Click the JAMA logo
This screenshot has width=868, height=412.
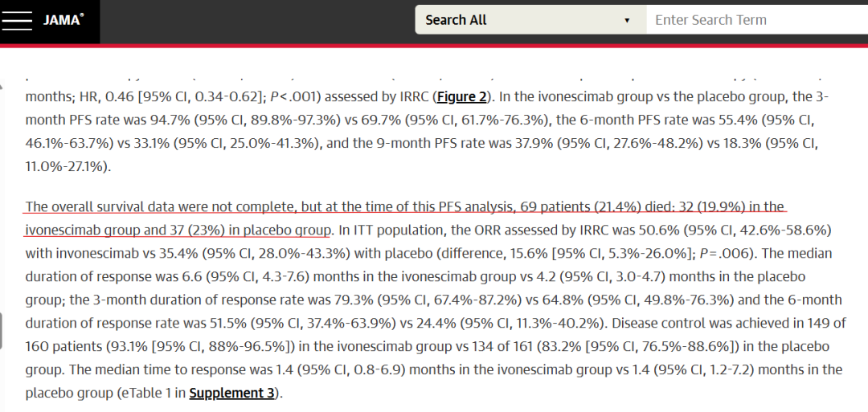click(x=63, y=20)
